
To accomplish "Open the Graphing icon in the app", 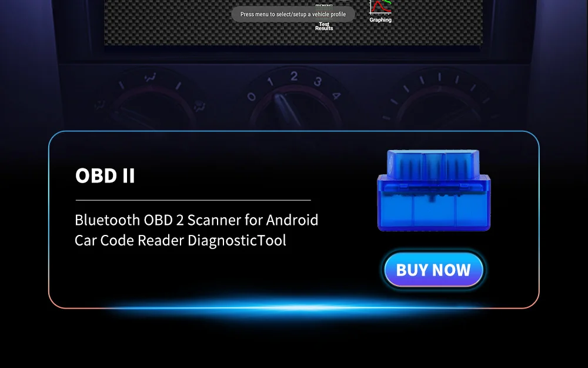I will (380, 11).
